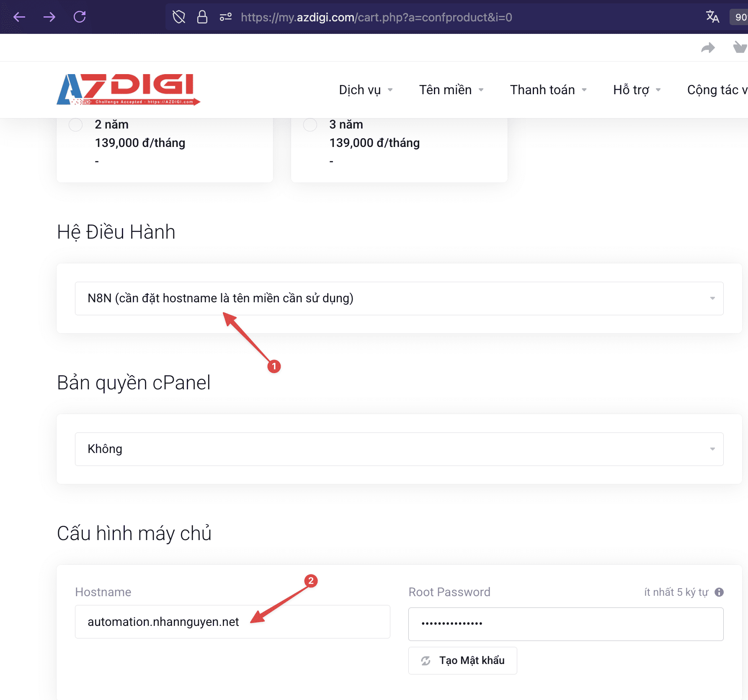Select the 3 năm billing cycle
The height and width of the screenshot is (700, 748).
(x=310, y=125)
